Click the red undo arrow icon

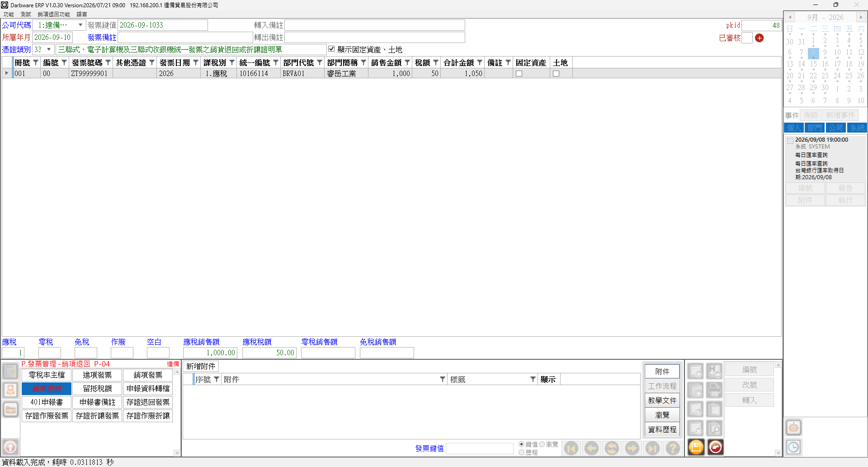click(715, 448)
